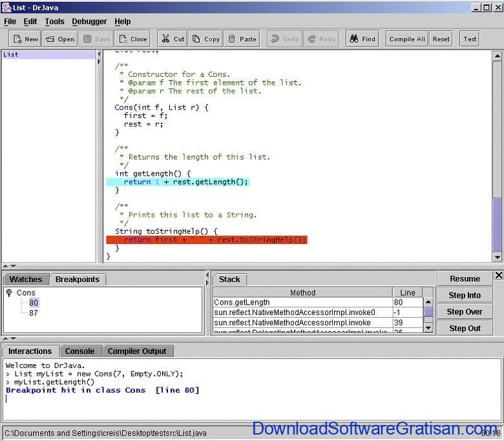Click the stack table scroll down arrow
The width and height of the screenshot is (504, 441).
tap(428, 328)
